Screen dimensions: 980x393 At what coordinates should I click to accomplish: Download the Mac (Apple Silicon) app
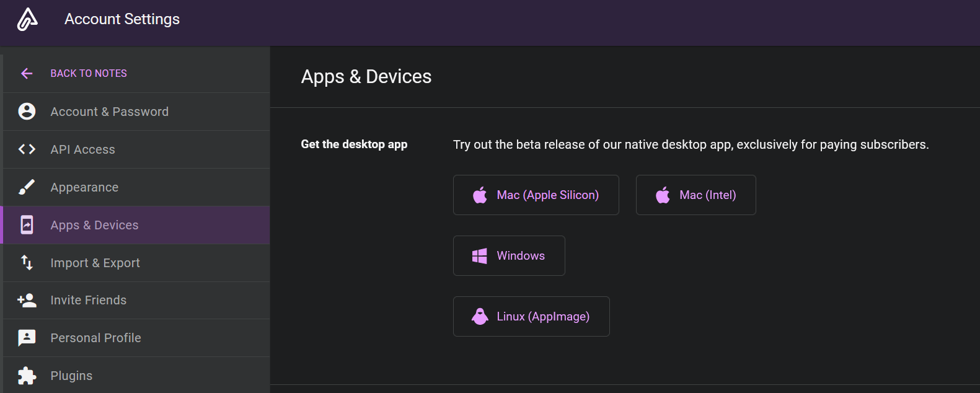536,195
